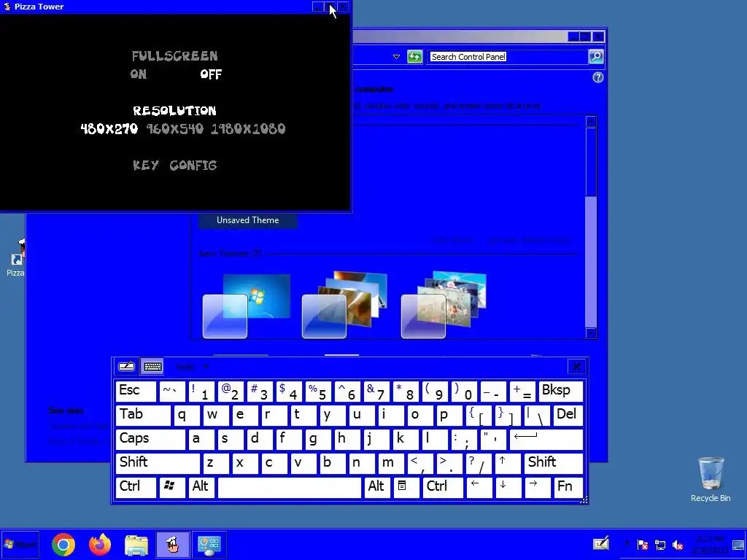
Task: Toggle right Shift key on keyboard
Action: pos(554,463)
